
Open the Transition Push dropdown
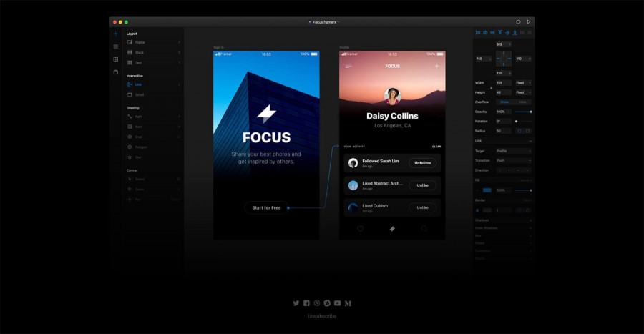point(513,161)
